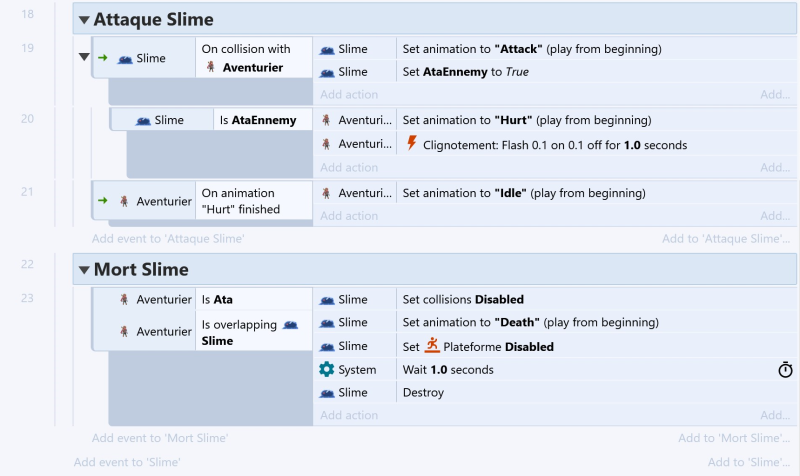Open Add to 'Slime'... menu link
Viewport: 800px width, 476px height.
[x=748, y=462]
